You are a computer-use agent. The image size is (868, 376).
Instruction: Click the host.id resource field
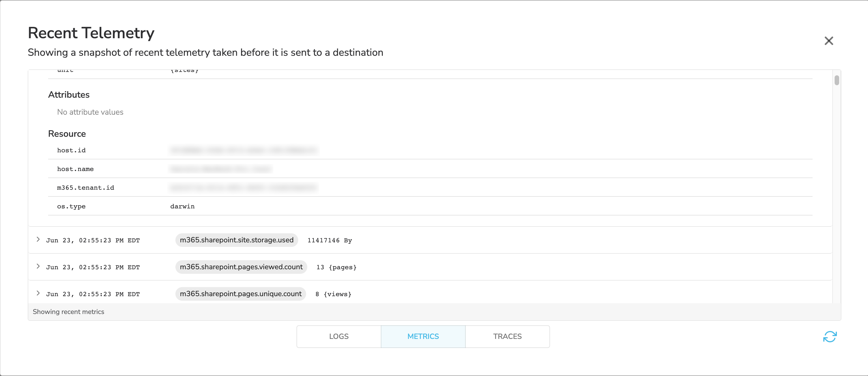tap(72, 150)
